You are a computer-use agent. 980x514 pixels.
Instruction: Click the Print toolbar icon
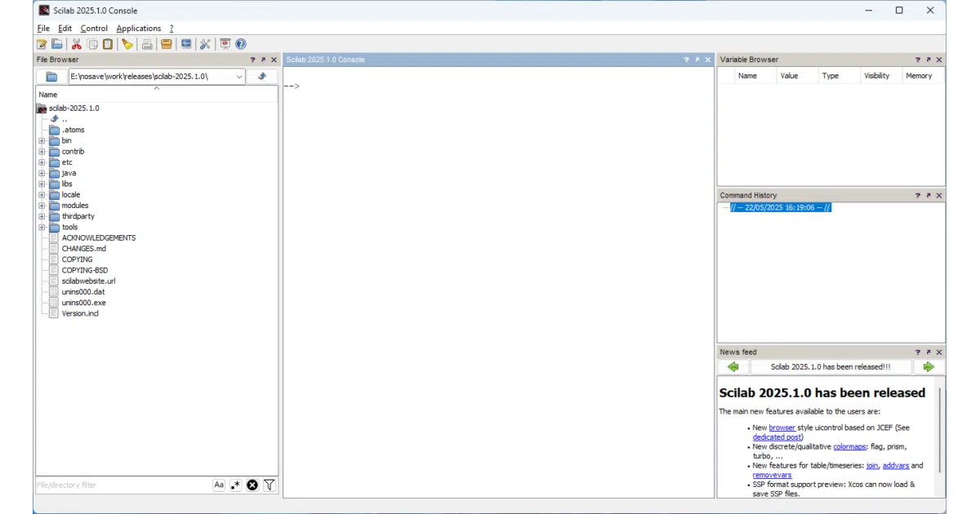pos(147,44)
